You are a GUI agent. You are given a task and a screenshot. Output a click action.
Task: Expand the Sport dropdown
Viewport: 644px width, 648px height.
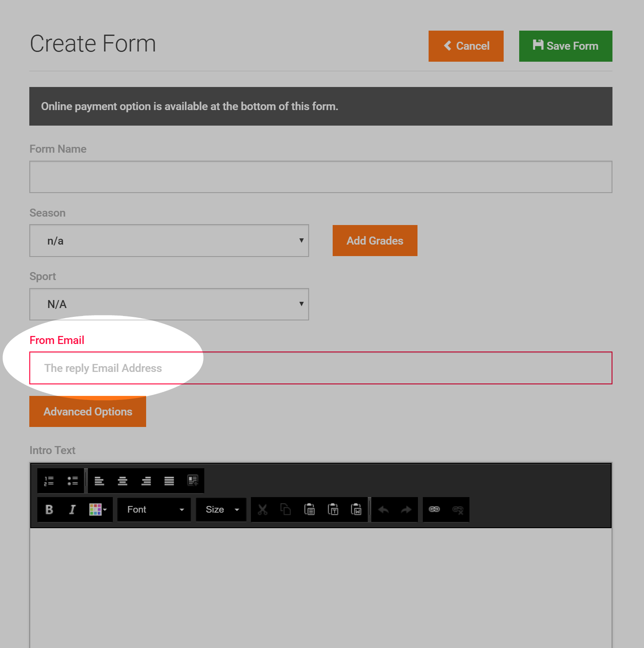[169, 304]
